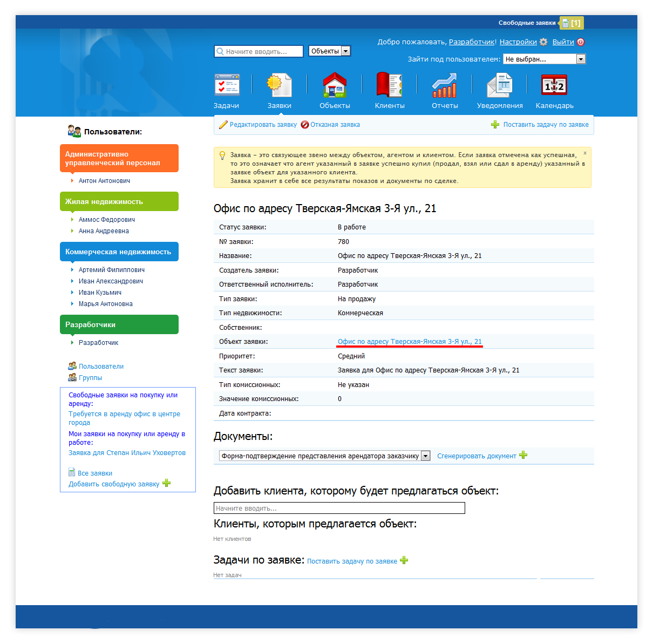Close the yellow info hint box

585,153
